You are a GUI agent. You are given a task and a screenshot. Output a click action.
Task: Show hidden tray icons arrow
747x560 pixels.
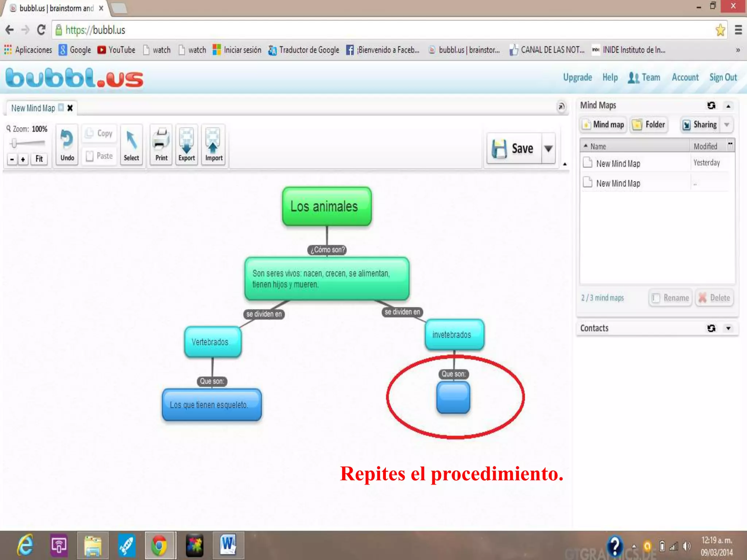pyautogui.click(x=634, y=546)
